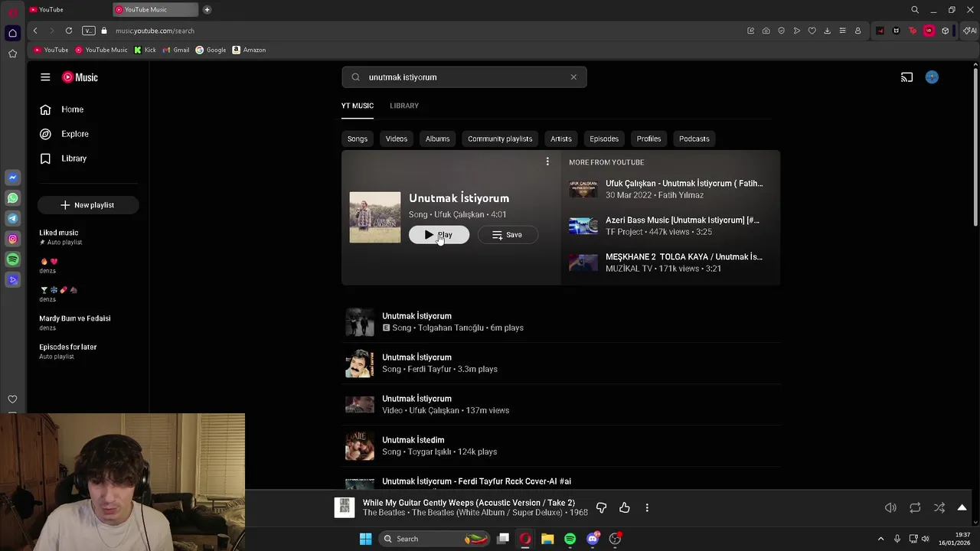Screen dimensions: 980x551
Task: Filter results by Community playlists chip
Action: [500, 139]
